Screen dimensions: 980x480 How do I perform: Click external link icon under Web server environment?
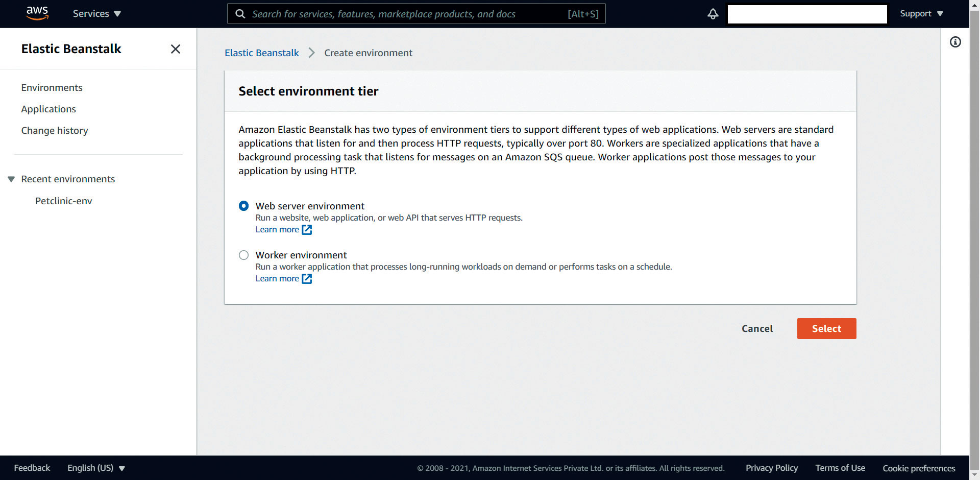point(307,230)
